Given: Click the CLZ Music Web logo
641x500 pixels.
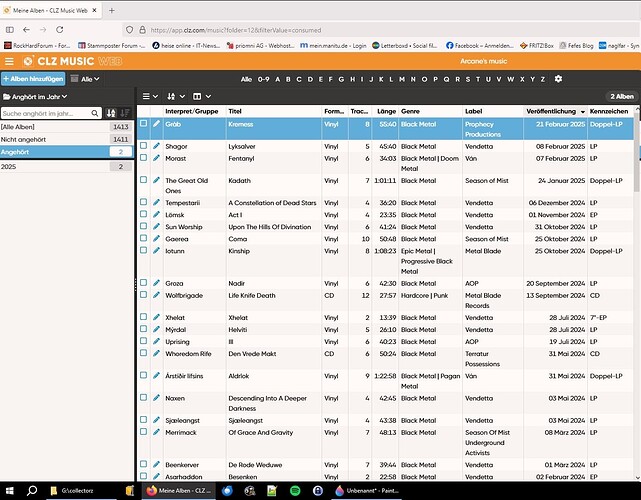Looking at the screenshot, I should pyautogui.click(x=72, y=61).
